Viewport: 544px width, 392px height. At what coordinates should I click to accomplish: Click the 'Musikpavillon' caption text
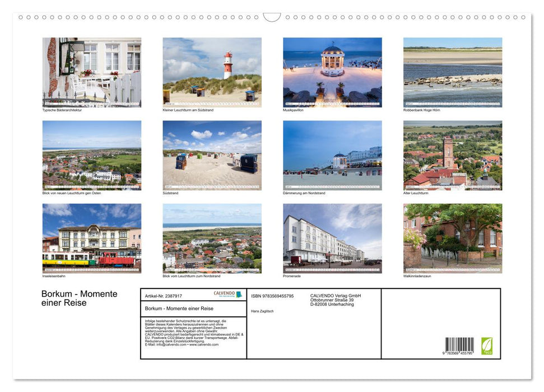pos(293,110)
